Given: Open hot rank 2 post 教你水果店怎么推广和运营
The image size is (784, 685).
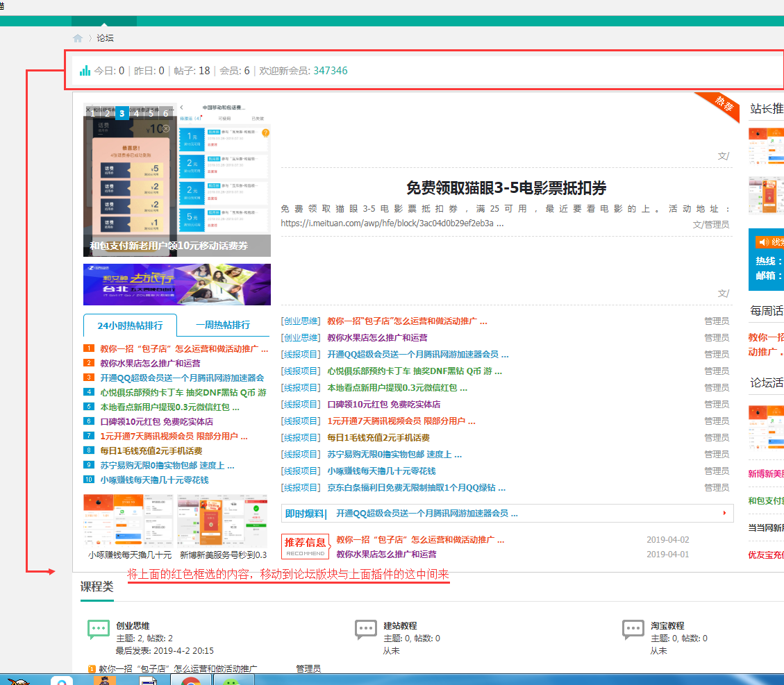Looking at the screenshot, I should pyautogui.click(x=150, y=363).
